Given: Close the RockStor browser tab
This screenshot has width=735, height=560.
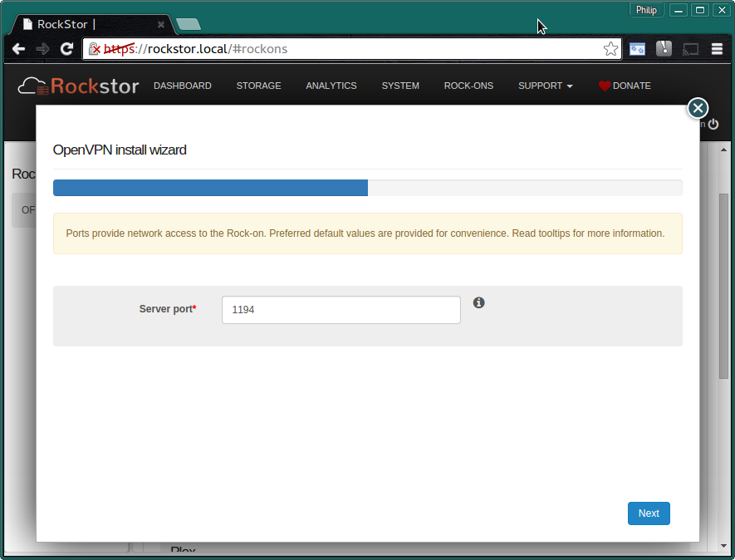Looking at the screenshot, I should [161, 24].
